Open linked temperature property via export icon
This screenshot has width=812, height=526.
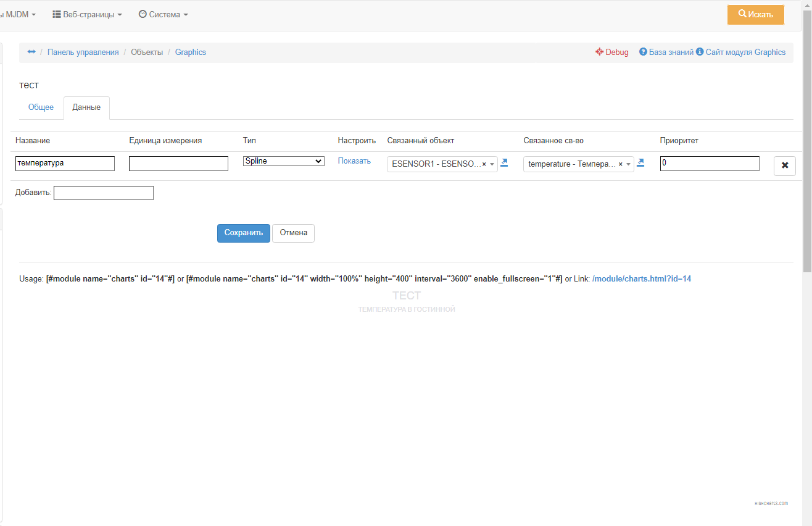click(640, 163)
